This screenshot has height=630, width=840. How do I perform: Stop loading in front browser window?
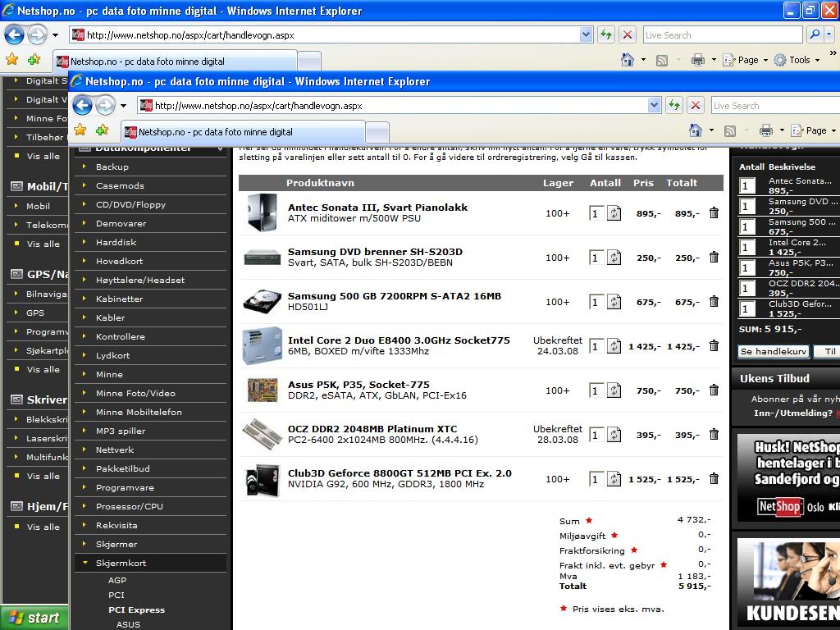coord(696,106)
